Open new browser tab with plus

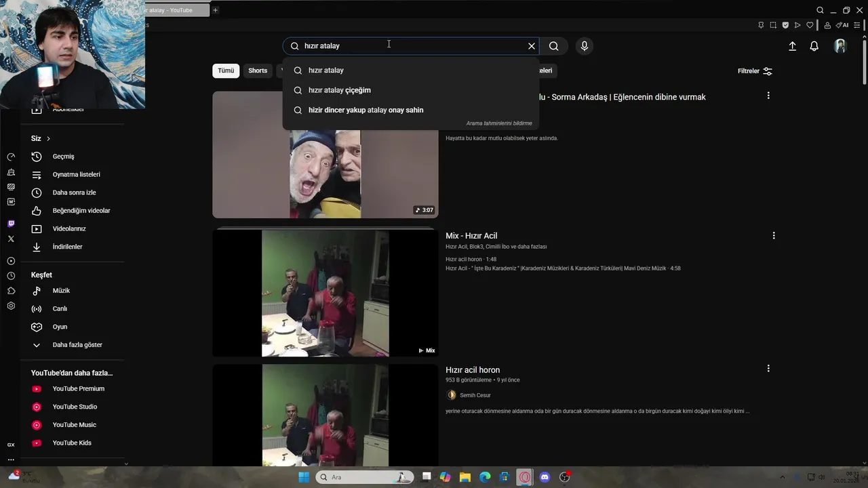216,10
